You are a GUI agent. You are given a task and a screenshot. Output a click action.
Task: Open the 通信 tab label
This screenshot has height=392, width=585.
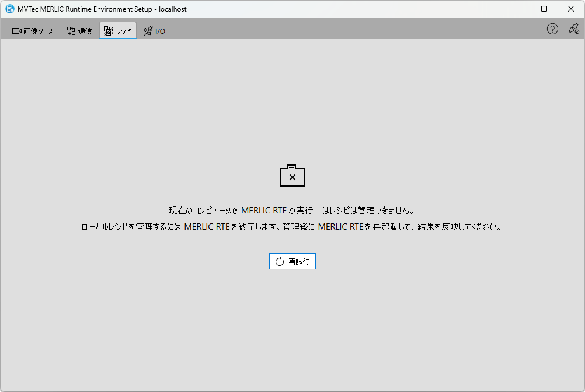coord(85,32)
